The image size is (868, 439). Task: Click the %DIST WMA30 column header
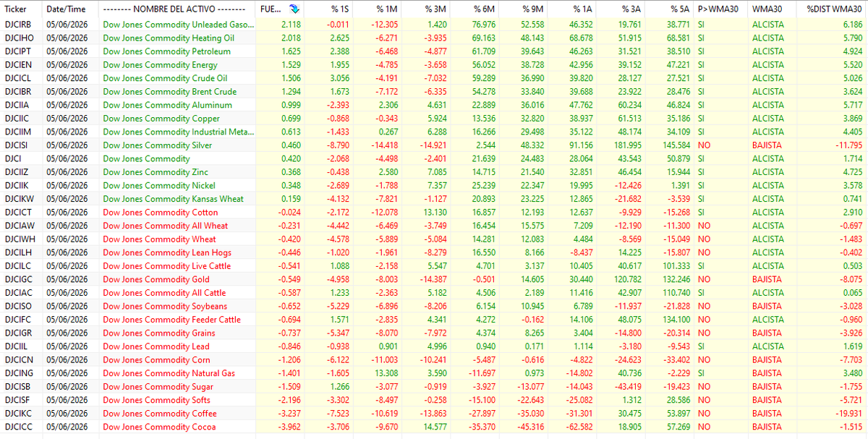[834, 9]
